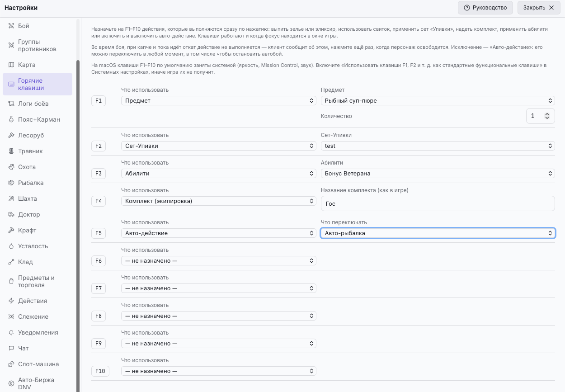Click the herb icon beside Травник

[11, 151]
